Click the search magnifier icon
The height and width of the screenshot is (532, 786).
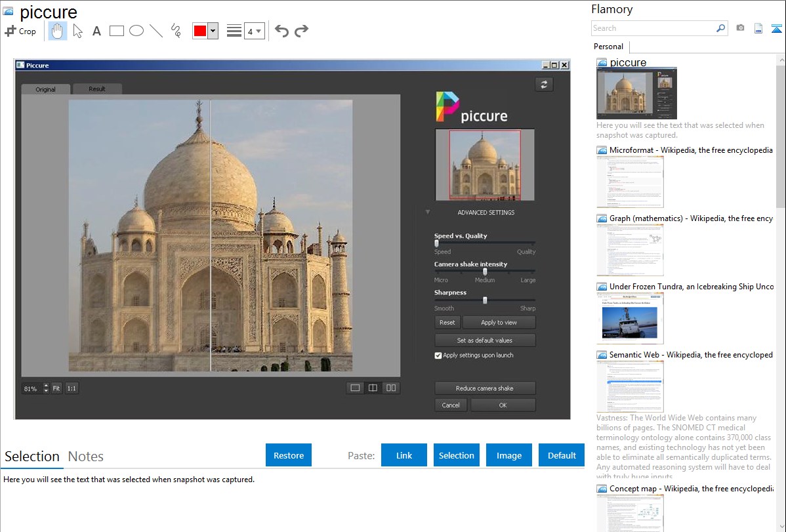click(720, 28)
